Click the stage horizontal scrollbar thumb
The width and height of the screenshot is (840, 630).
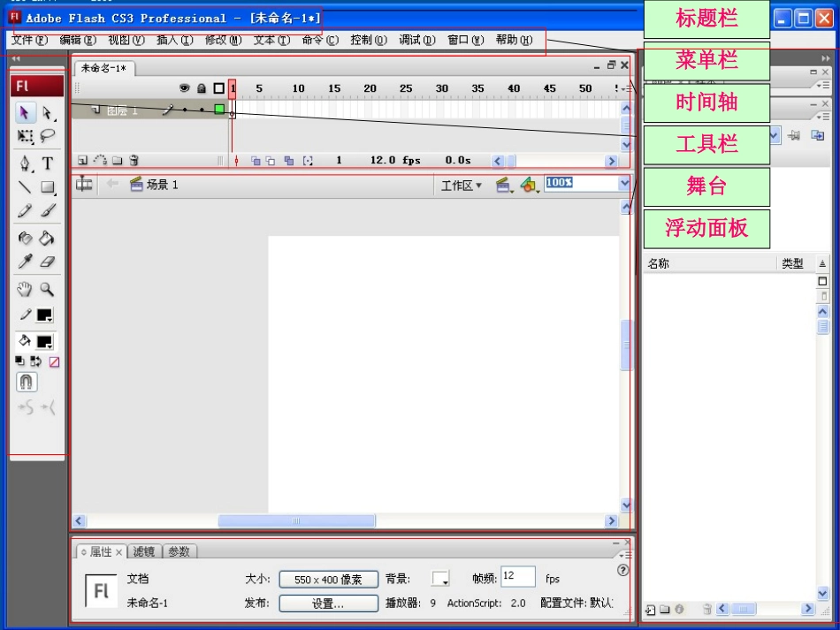click(296, 520)
